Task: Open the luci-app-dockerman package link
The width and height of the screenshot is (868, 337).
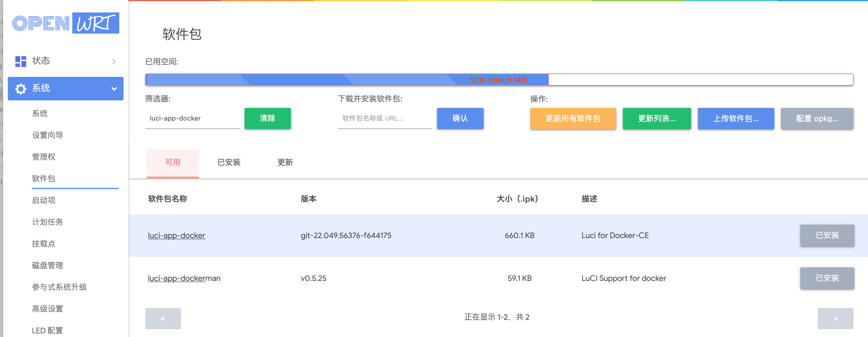Action: click(184, 278)
